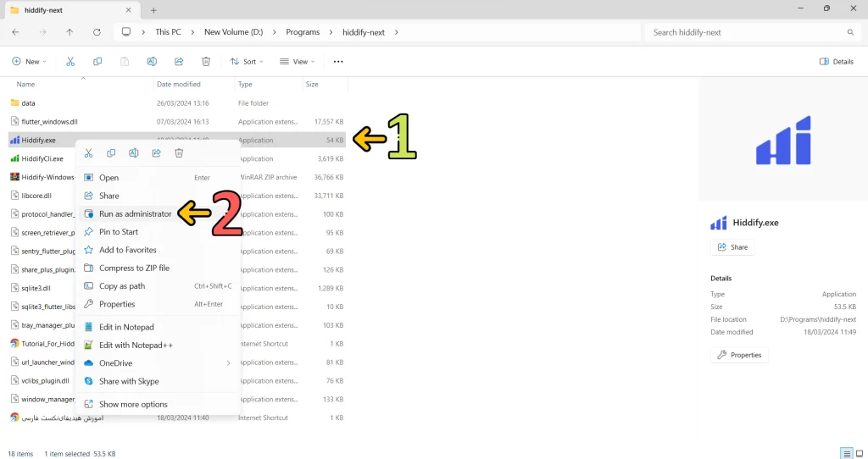The image size is (868, 459).
Task: Choose Copy as path
Action: (x=158, y=286)
